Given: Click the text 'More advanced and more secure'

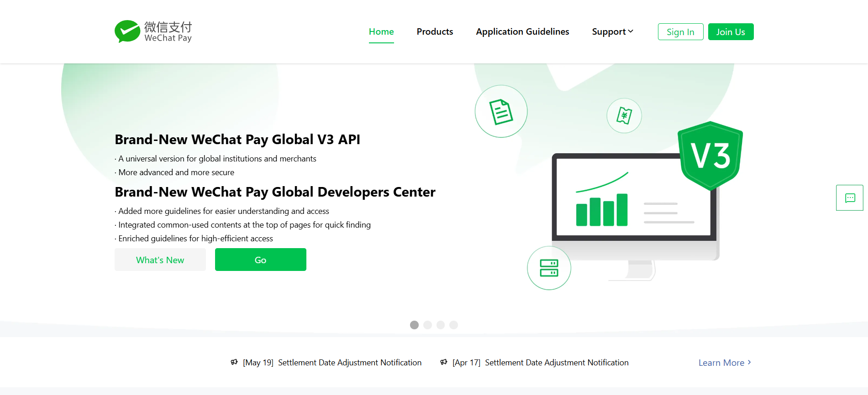Looking at the screenshot, I should pyautogui.click(x=174, y=172).
